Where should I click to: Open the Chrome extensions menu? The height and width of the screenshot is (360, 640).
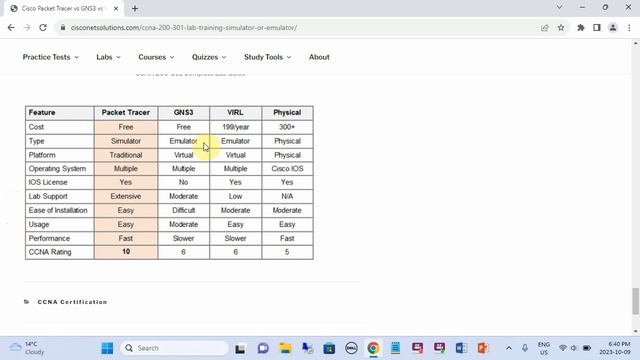pos(581,28)
